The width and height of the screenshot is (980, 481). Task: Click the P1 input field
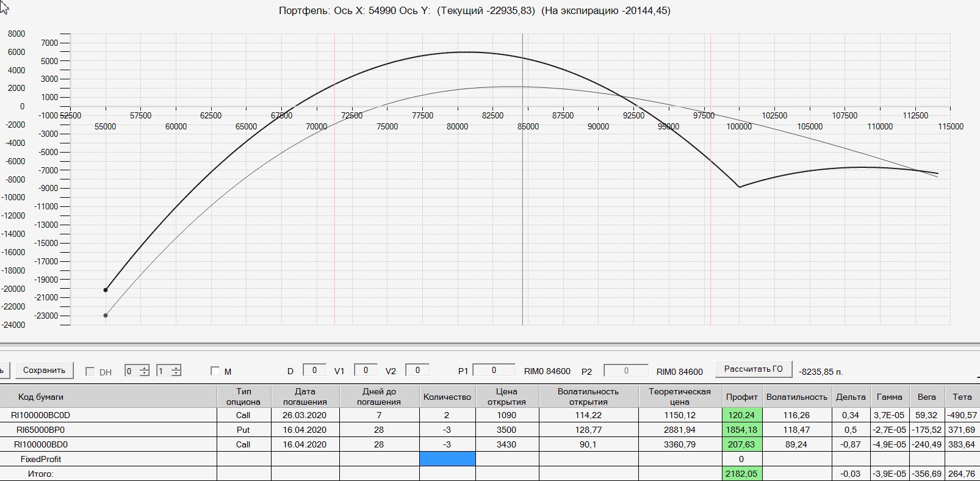[x=494, y=370]
